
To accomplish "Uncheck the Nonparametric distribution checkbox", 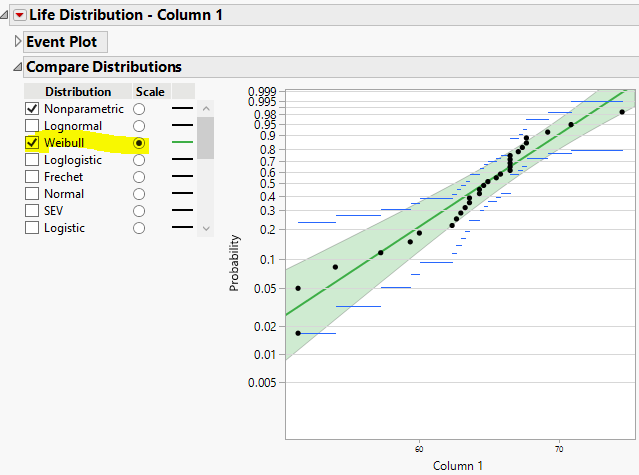I will click(32, 109).
